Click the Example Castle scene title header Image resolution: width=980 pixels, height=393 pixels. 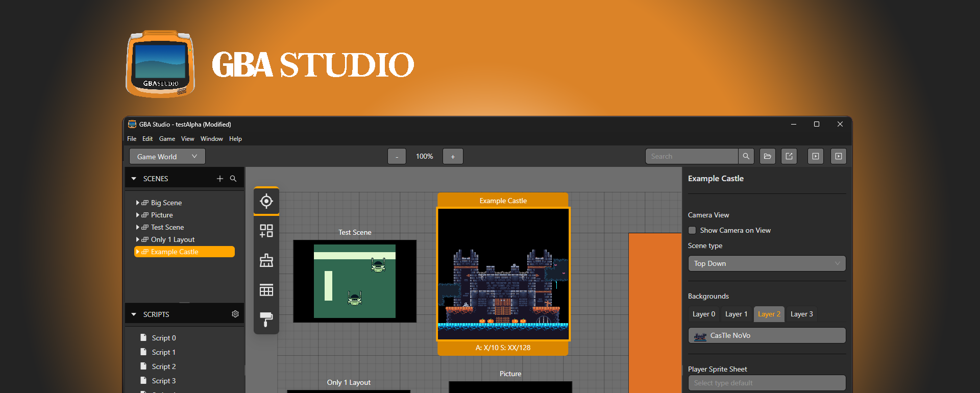point(503,201)
